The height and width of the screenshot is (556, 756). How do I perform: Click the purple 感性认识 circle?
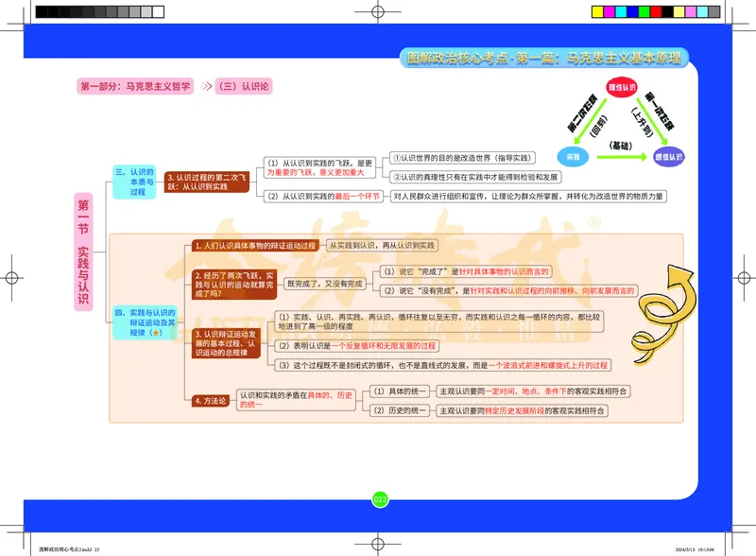pyautogui.click(x=669, y=156)
